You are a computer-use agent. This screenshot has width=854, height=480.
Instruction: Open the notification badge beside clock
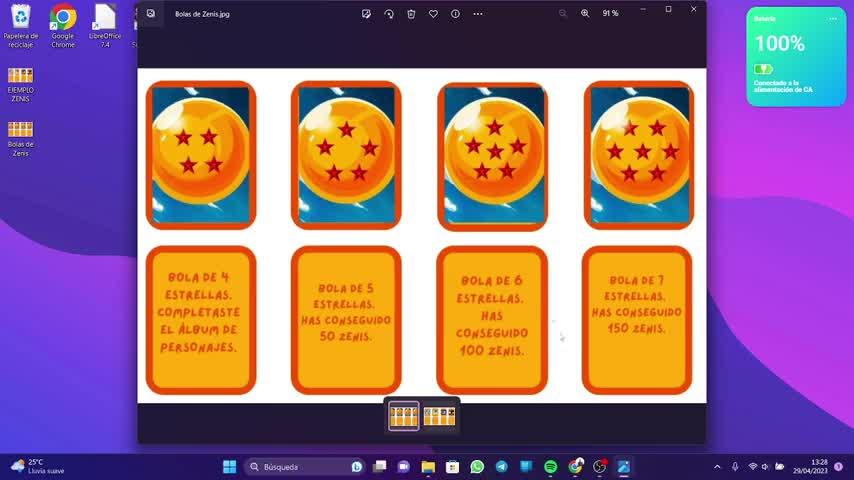coord(839,467)
